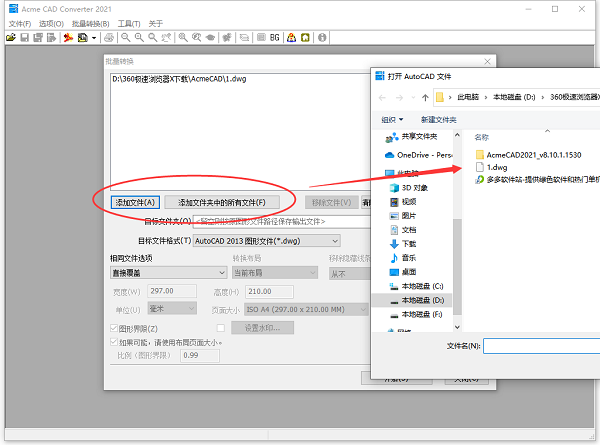Open the arrow next to batch convert icon
Image resolution: width=600 pixels, height=445 pixels.
click(94, 38)
